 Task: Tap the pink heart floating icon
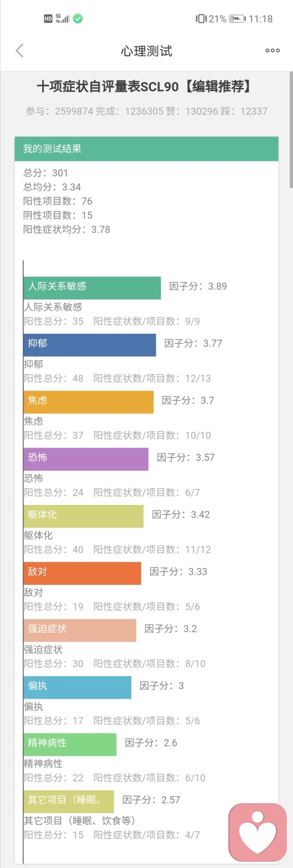pos(257,832)
